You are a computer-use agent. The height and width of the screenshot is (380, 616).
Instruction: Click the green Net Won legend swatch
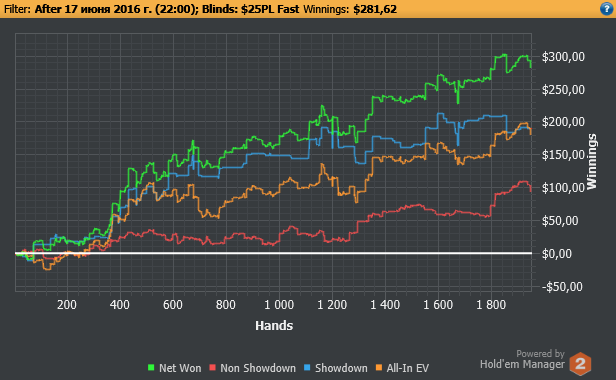click(x=151, y=368)
